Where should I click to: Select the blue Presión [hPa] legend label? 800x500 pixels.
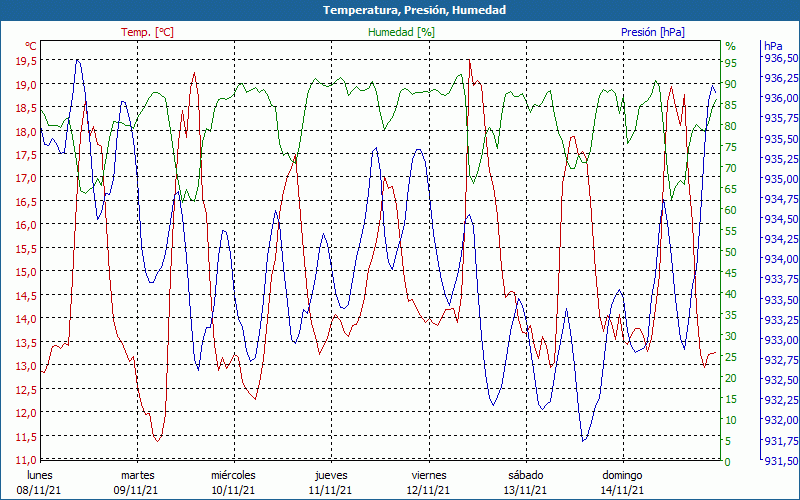653,32
